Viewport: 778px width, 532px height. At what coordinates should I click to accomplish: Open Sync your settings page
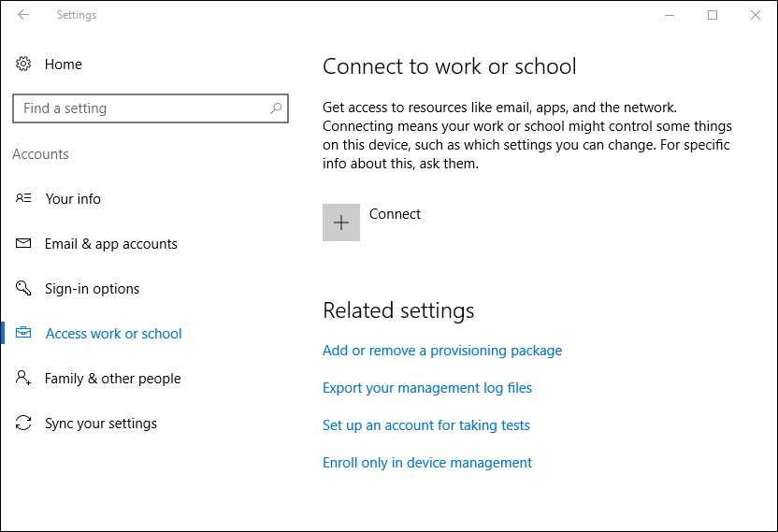[101, 424]
